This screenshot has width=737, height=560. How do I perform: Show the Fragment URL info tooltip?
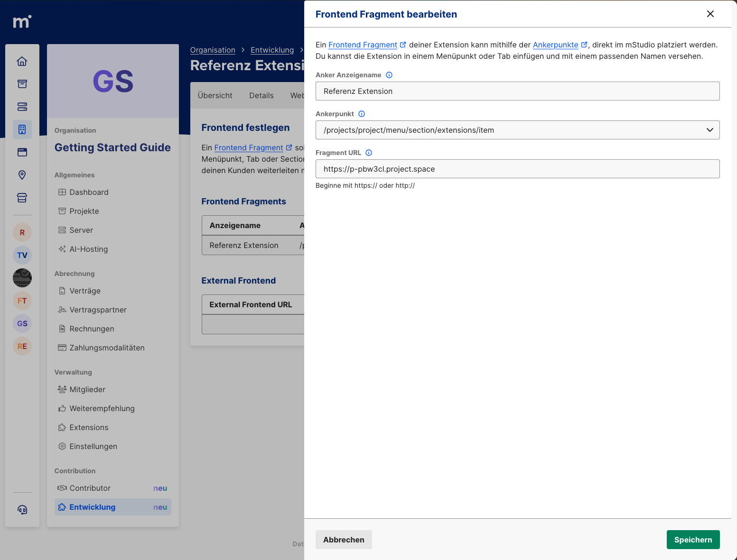[369, 153]
